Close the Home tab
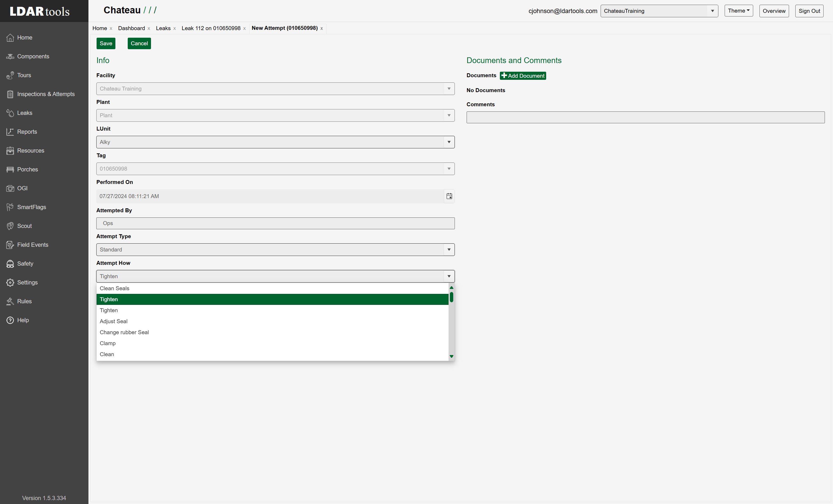Screen dimensions: 833x504 (x=111, y=29)
